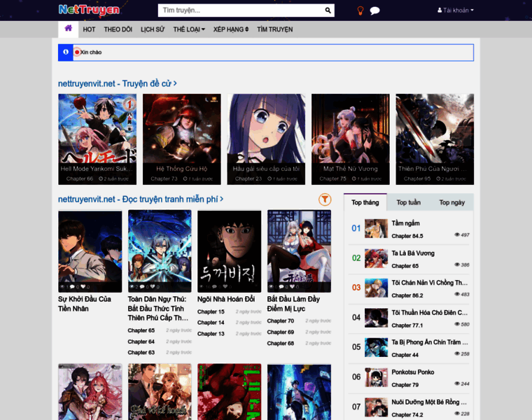Image resolution: width=532 pixels, height=420 pixels.
Task: Switch to the Top tuần tab
Action: pos(409,202)
